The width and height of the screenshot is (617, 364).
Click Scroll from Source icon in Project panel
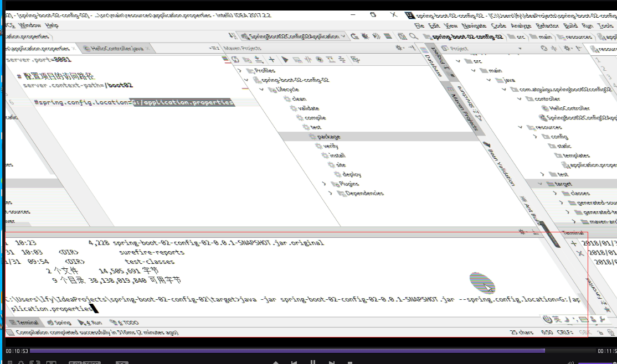(544, 48)
